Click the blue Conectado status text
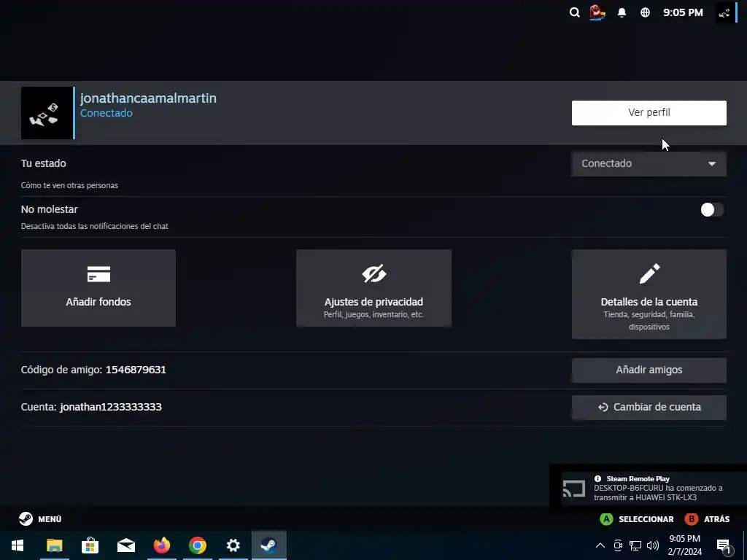Screen dimensions: 747x560 click(x=107, y=113)
